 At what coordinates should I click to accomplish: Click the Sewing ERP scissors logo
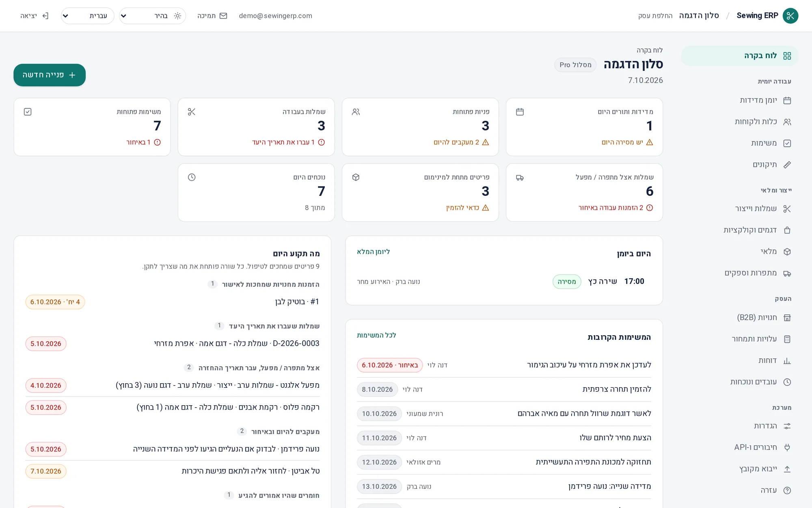click(790, 16)
